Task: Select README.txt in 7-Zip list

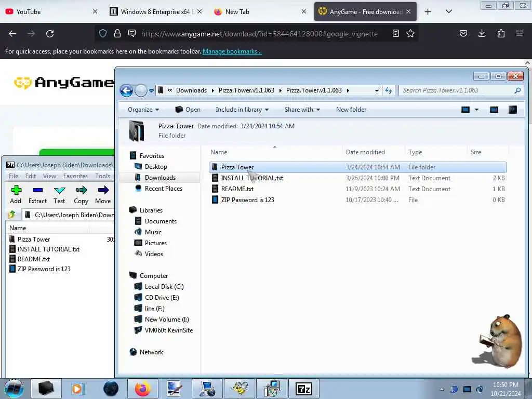Action: [34, 259]
